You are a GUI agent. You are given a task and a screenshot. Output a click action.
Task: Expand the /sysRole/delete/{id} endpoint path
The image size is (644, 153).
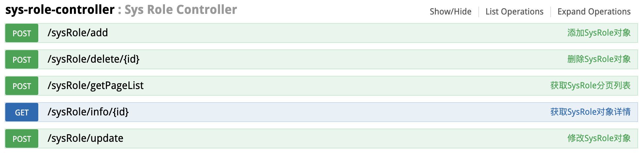(x=94, y=60)
